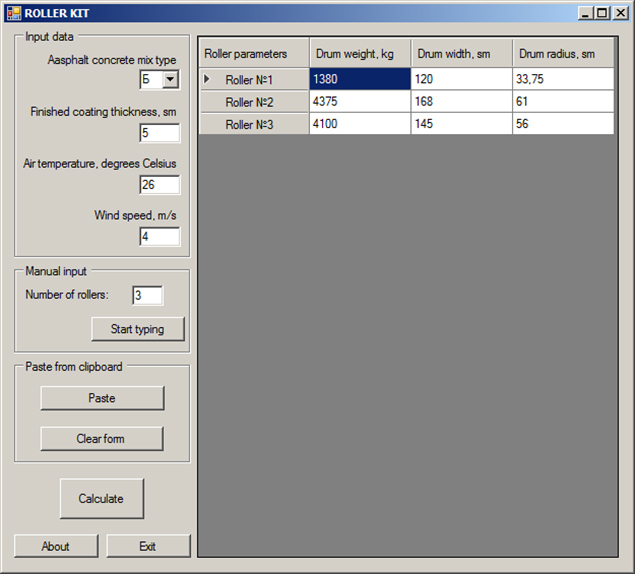This screenshot has height=574, width=635.
Task: Click the air temperature input field
Action: click(159, 185)
